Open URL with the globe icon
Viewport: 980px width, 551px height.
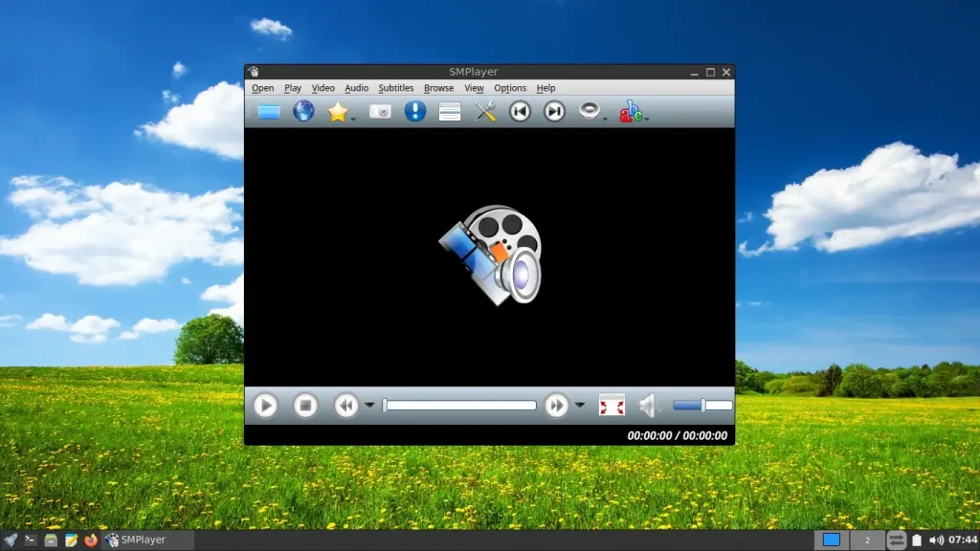303,111
